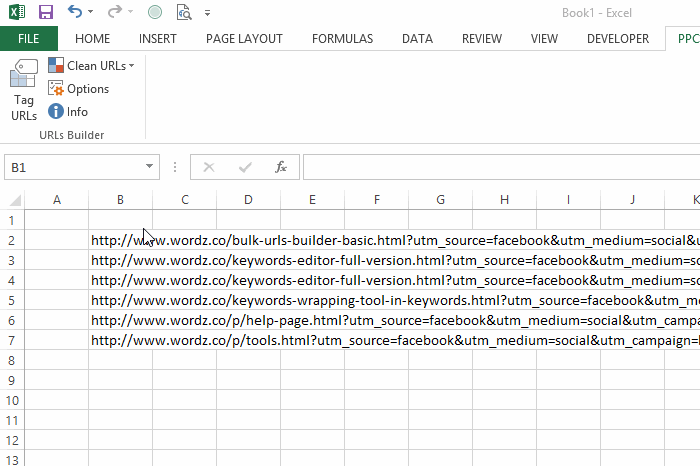Select column A header

[57, 200]
